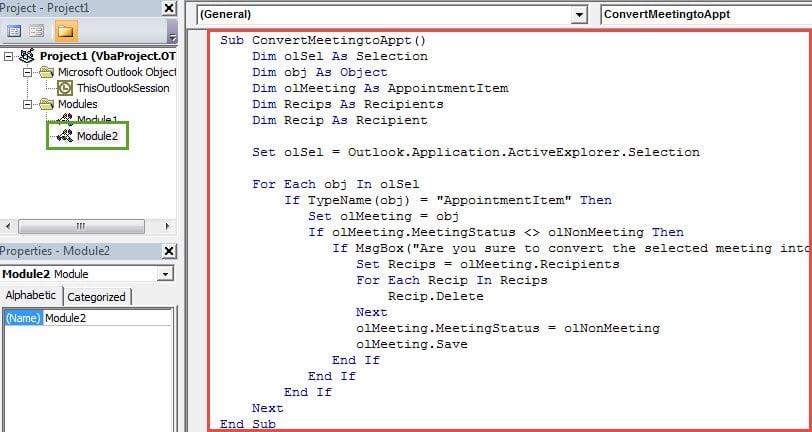Switch to the Categorized properties tab
The height and width of the screenshot is (432, 812).
pyautogui.click(x=97, y=296)
